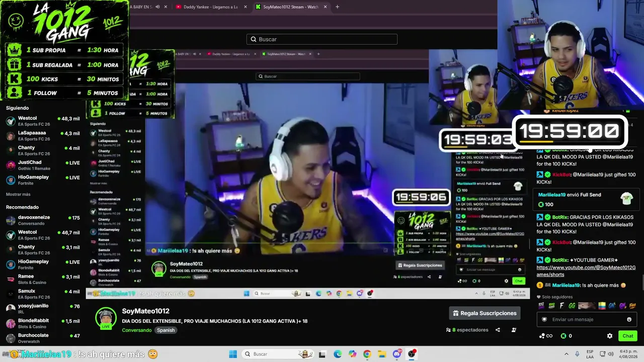644x362 pixels.
Task: Insert the F emote
Action: pyautogui.click(x=561, y=306)
